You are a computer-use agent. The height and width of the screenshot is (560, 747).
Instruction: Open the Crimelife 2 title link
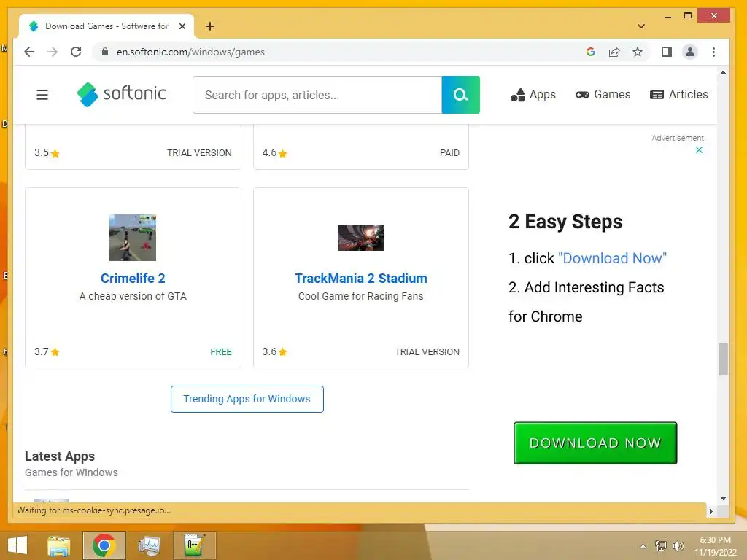point(133,278)
